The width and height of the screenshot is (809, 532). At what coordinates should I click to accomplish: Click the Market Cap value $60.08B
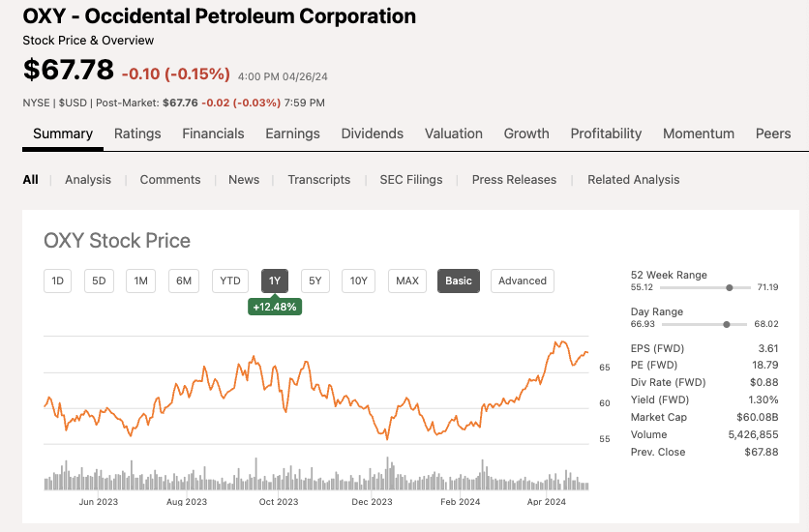pyautogui.click(x=758, y=417)
